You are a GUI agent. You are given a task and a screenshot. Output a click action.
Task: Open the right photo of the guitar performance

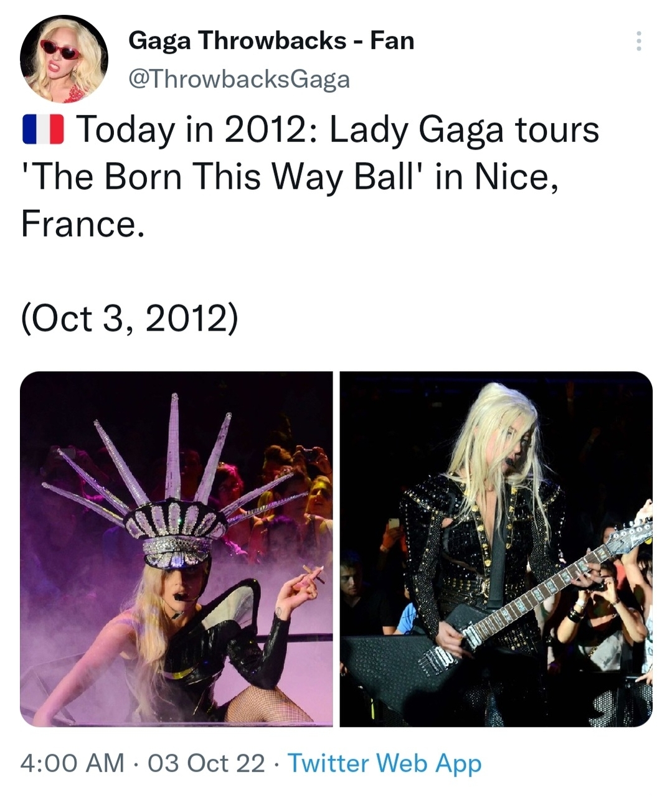tap(496, 549)
